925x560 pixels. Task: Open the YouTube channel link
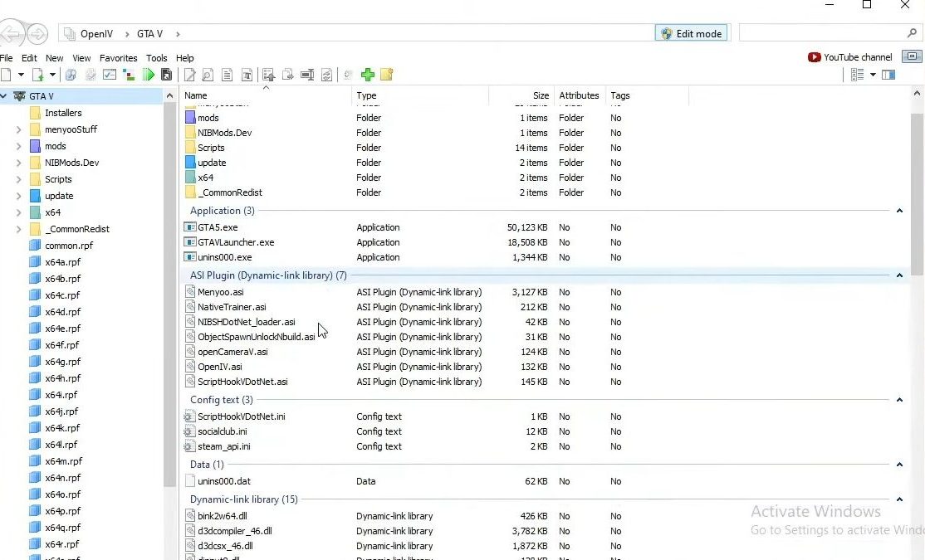click(x=850, y=57)
